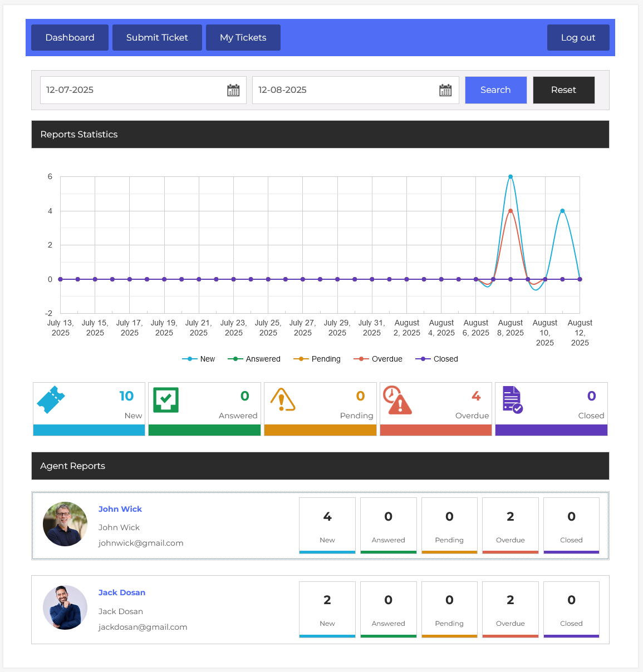Toggle Overdue series in the chart legend
The height and width of the screenshot is (672, 643).
(378, 359)
